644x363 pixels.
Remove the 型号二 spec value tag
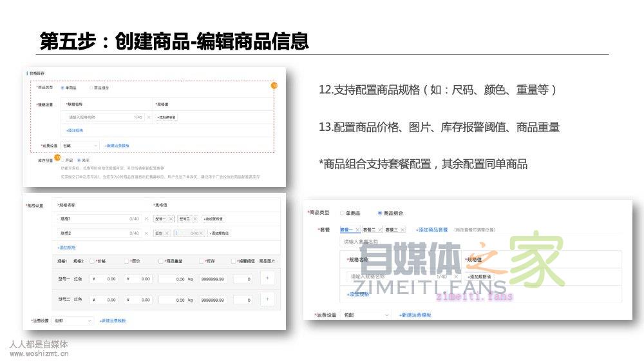coord(195,219)
